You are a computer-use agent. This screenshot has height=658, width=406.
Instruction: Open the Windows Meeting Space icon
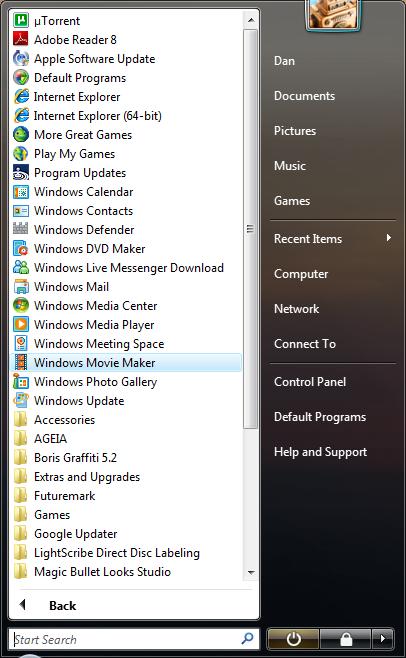tap(21, 343)
